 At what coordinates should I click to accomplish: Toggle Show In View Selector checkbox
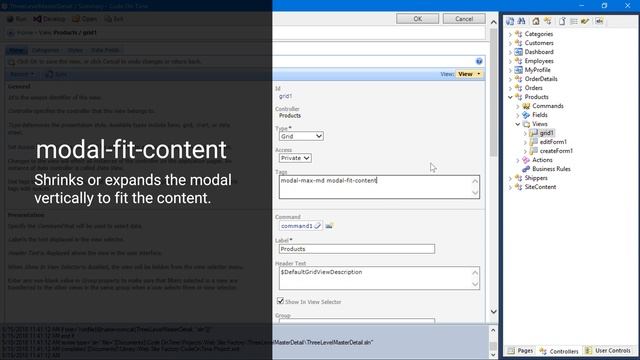pos(280,301)
